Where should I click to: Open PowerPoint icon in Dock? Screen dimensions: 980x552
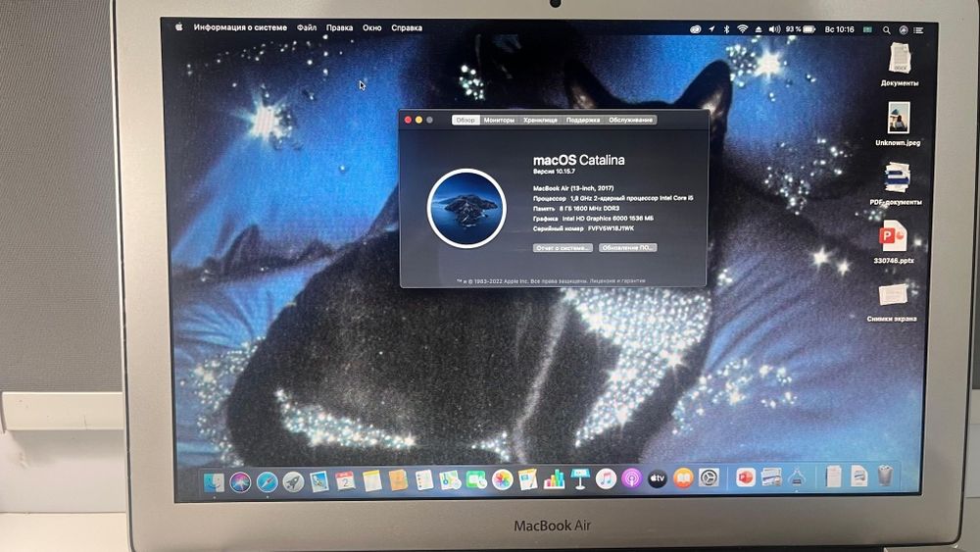click(745, 477)
